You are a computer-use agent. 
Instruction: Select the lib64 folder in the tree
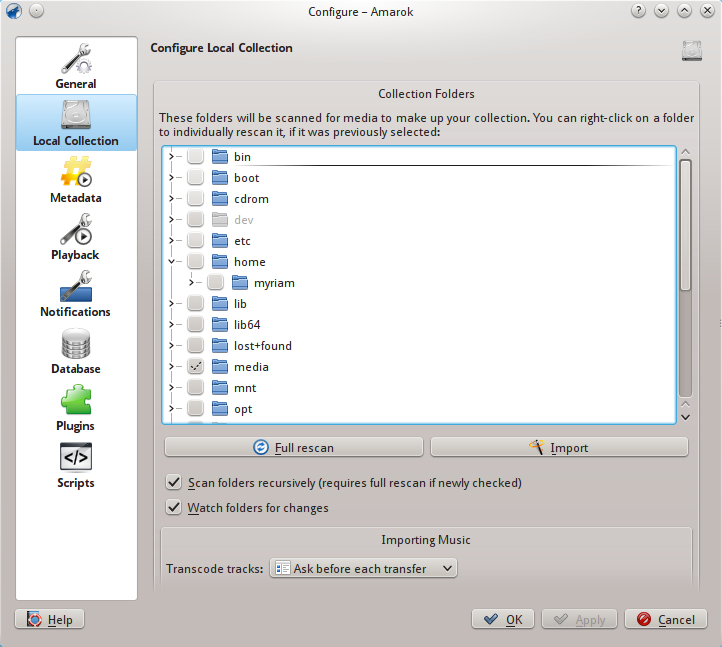tap(246, 325)
